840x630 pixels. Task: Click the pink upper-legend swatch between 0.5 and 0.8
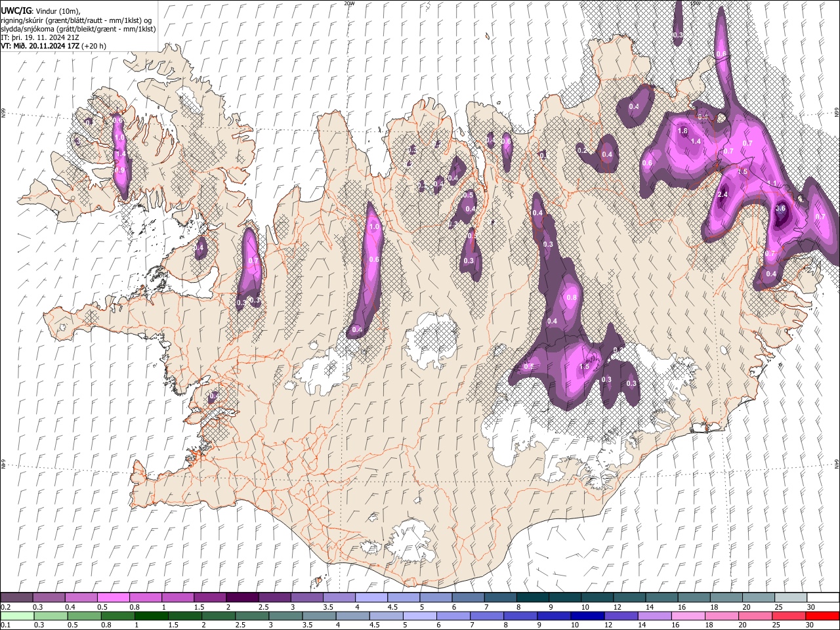click(114, 598)
